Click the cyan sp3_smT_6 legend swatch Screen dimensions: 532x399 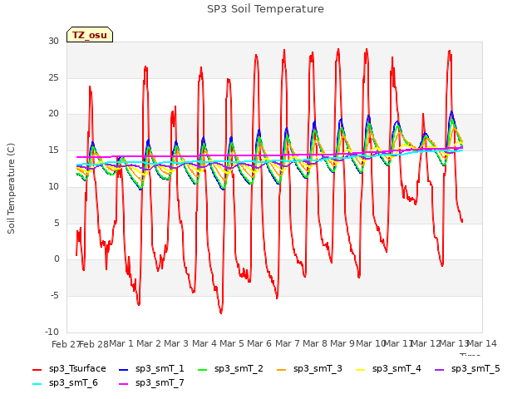click(37, 384)
